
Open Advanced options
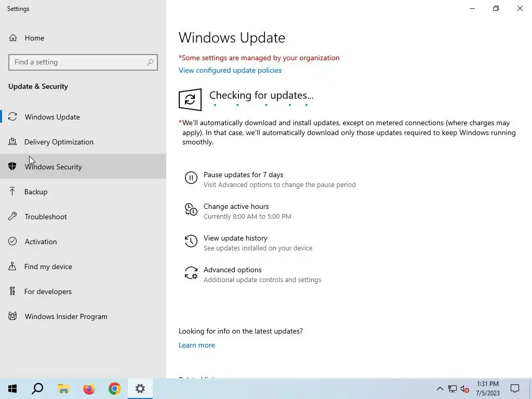tap(253, 274)
